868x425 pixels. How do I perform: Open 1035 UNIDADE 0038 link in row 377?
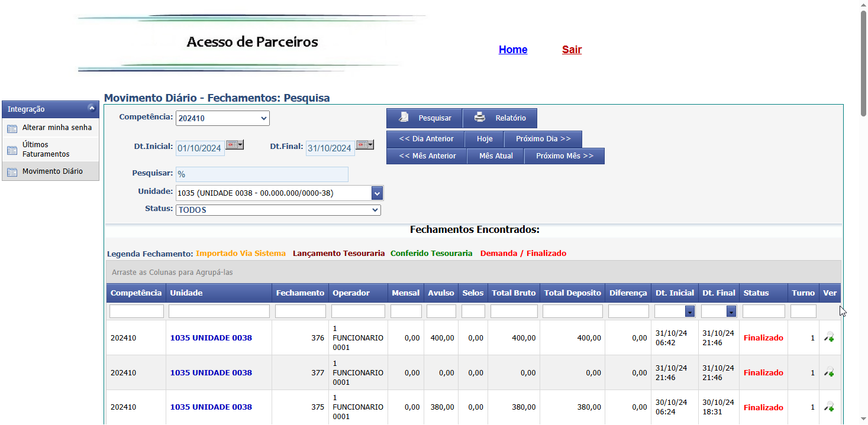[x=211, y=373]
